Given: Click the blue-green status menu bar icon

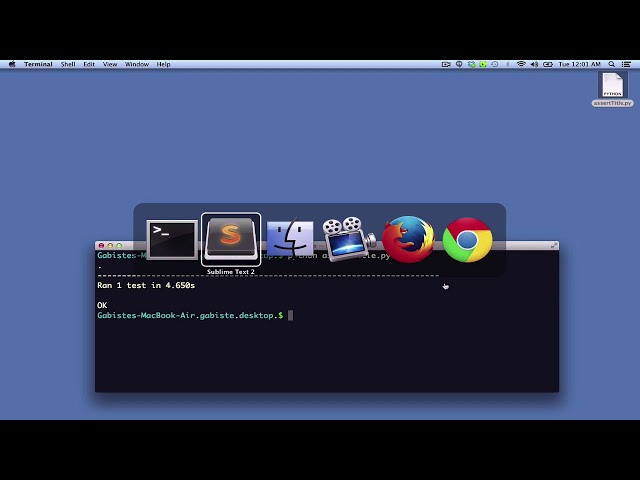Looking at the screenshot, I should tap(471, 64).
